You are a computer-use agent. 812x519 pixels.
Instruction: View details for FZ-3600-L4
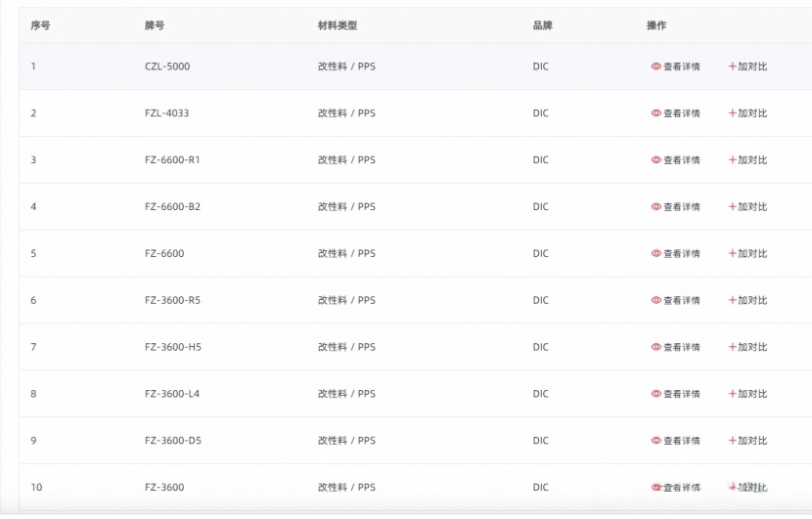(675, 394)
